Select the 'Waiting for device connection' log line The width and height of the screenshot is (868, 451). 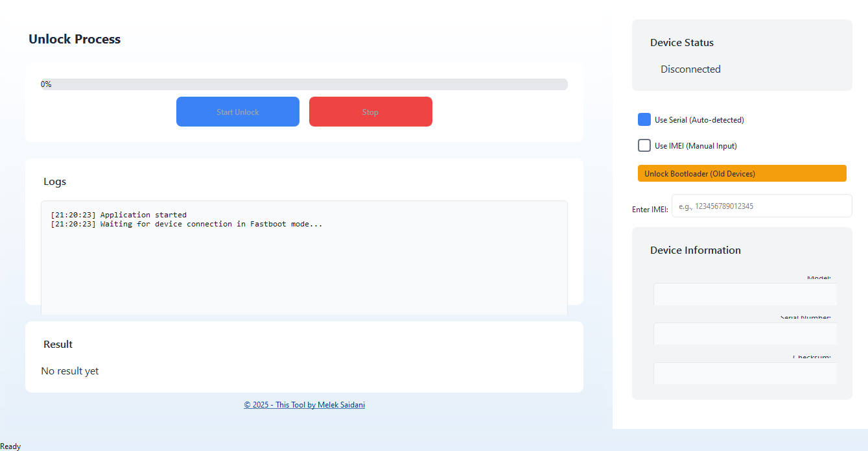(x=187, y=224)
